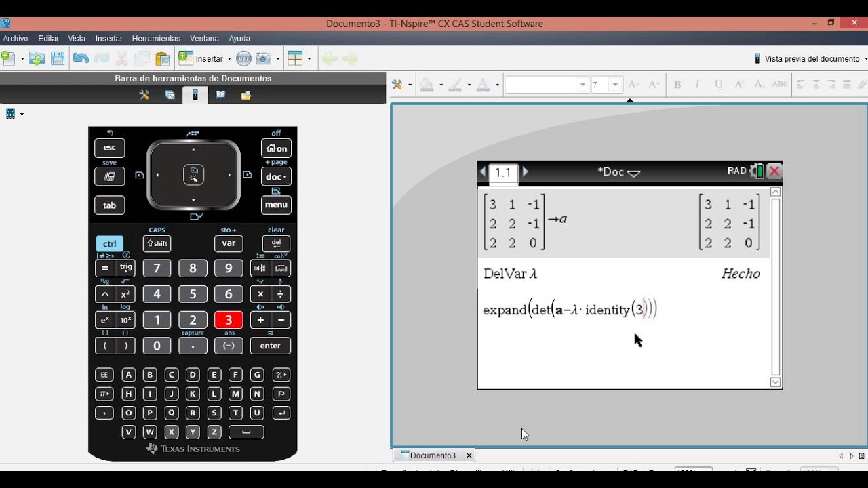Go to next page arrow beside 1.1

525,172
